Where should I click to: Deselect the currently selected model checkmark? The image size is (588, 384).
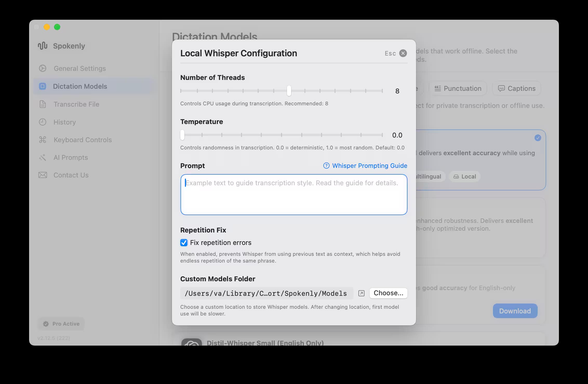point(537,138)
